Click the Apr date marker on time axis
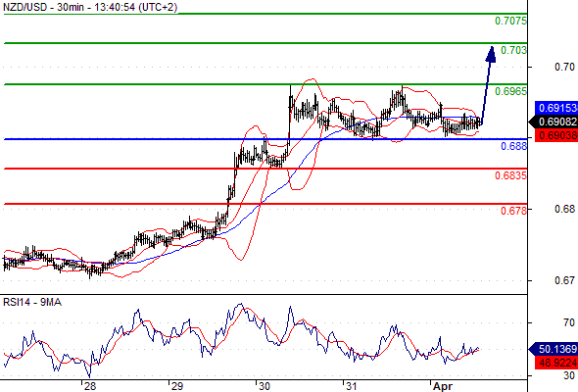Screen dimensions: 578x392 (443, 386)
